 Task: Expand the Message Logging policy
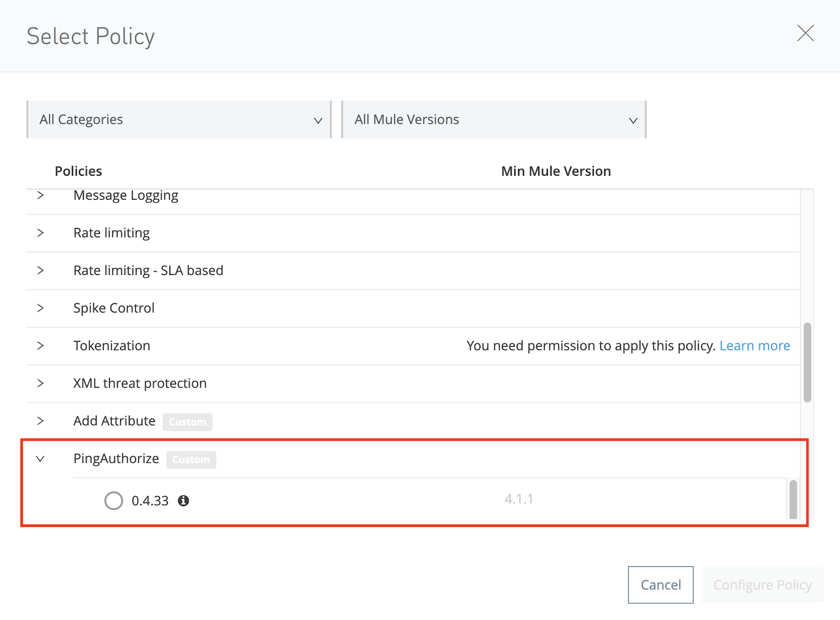41,195
